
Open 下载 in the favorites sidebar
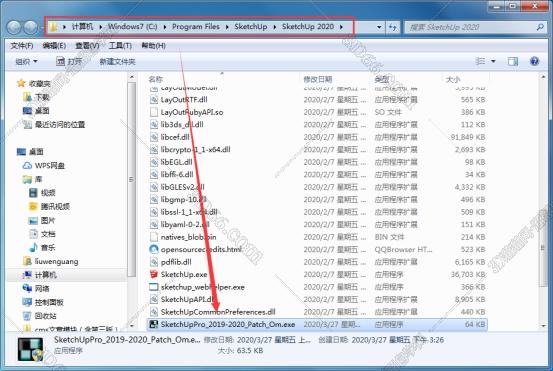point(37,97)
